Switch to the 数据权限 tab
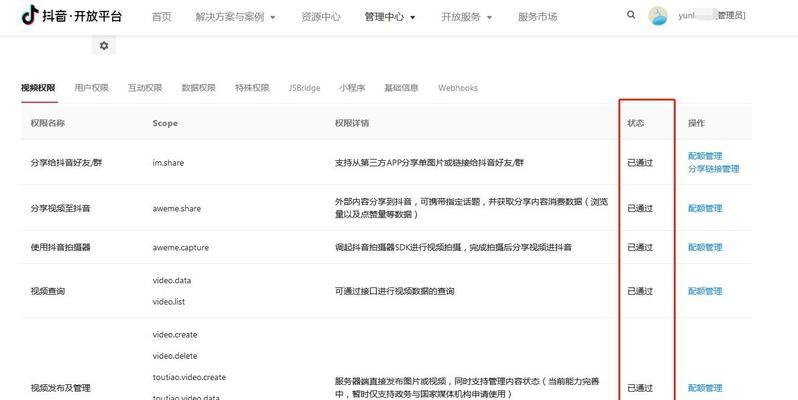The image size is (798, 400). point(198,88)
